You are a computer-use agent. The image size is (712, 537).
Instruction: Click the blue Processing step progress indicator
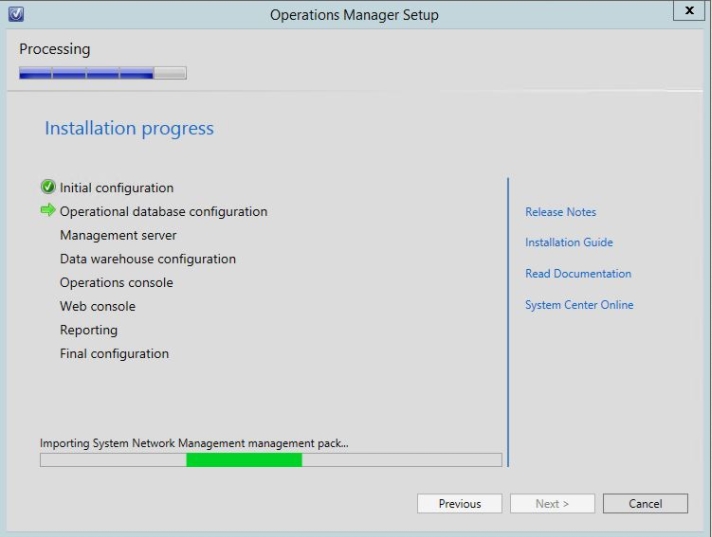click(102, 73)
